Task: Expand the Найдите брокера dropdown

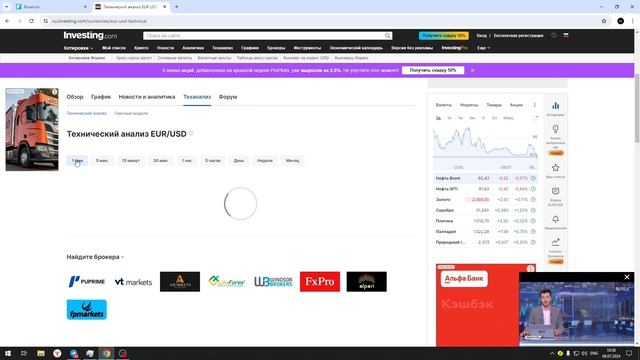Action: pyautogui.click(x=95, y=257)
